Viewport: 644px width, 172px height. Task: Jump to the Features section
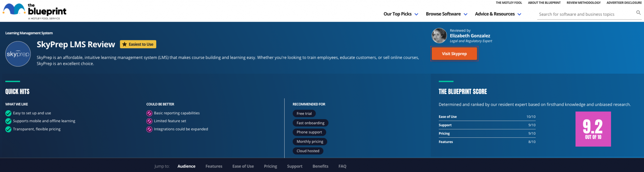tap(214, 166)
